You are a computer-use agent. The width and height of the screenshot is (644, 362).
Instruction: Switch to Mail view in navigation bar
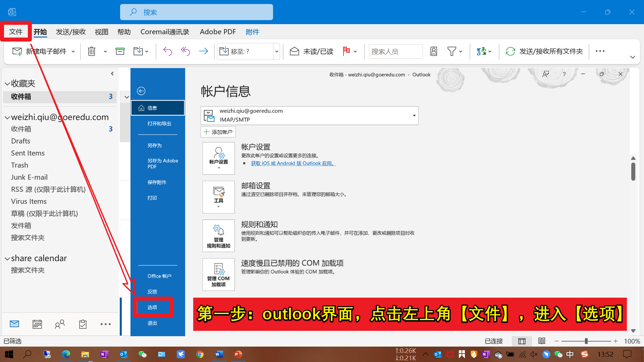coord(14,324)
